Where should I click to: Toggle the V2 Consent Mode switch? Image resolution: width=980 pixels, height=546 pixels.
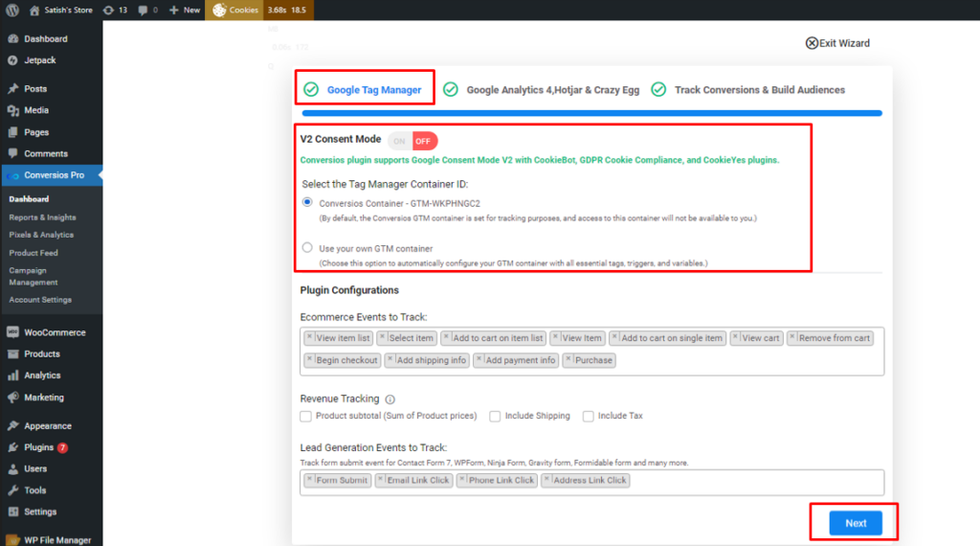click(412, 141)
